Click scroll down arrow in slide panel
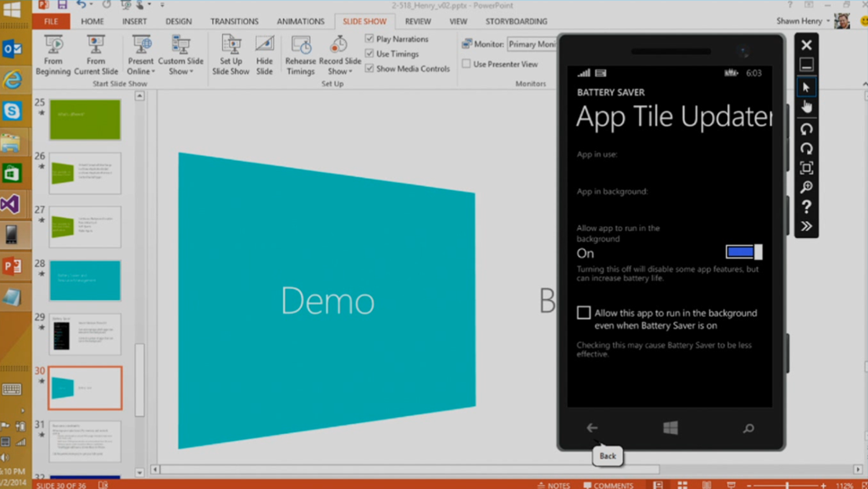The width and height of the screenshot is (868, 489). tap(140, 472)
